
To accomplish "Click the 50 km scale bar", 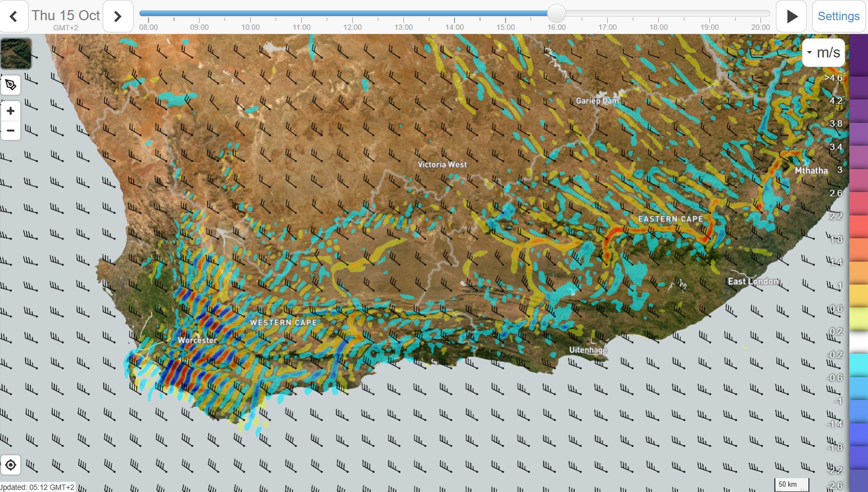I will pyautogui.click(x=791, y=485).
